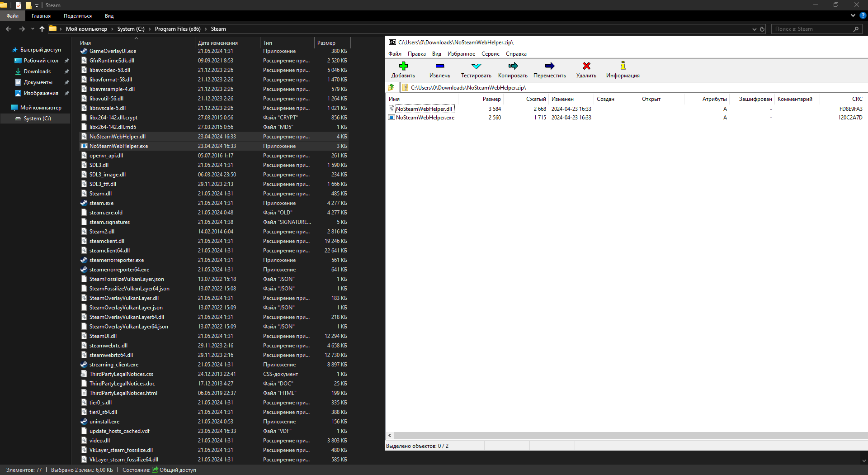
Task: Click the Program Files (x86) breadcrumb
Action: (x=178, y=29)
